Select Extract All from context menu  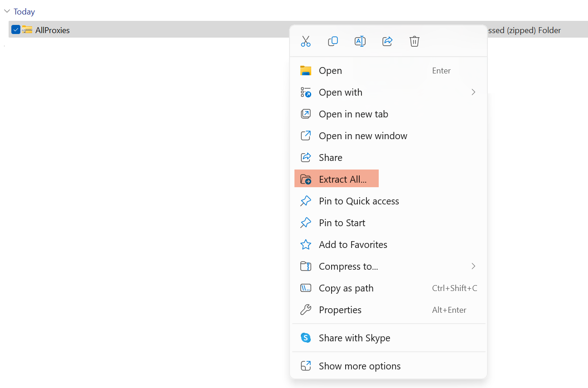pos(342,179)
